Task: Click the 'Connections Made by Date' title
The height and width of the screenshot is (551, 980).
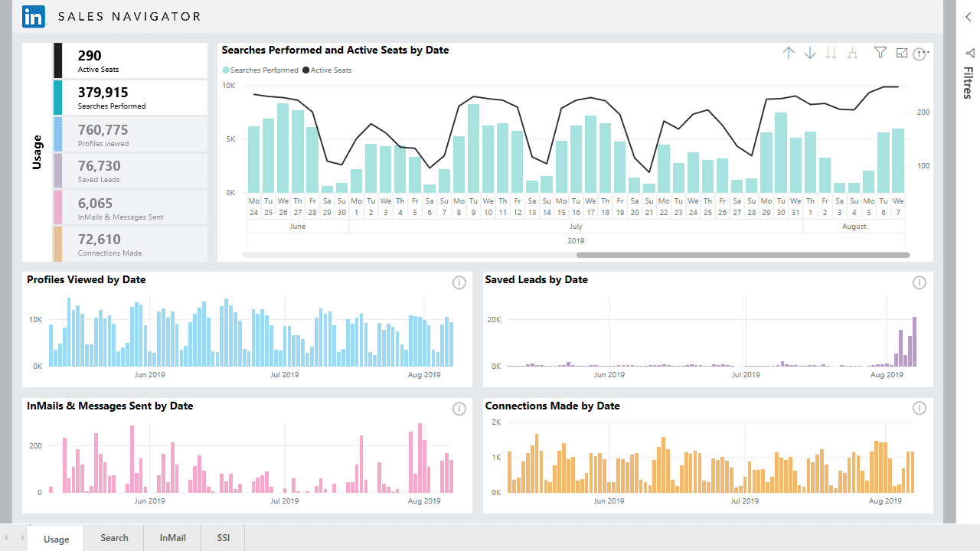Action: pos(553,406)
